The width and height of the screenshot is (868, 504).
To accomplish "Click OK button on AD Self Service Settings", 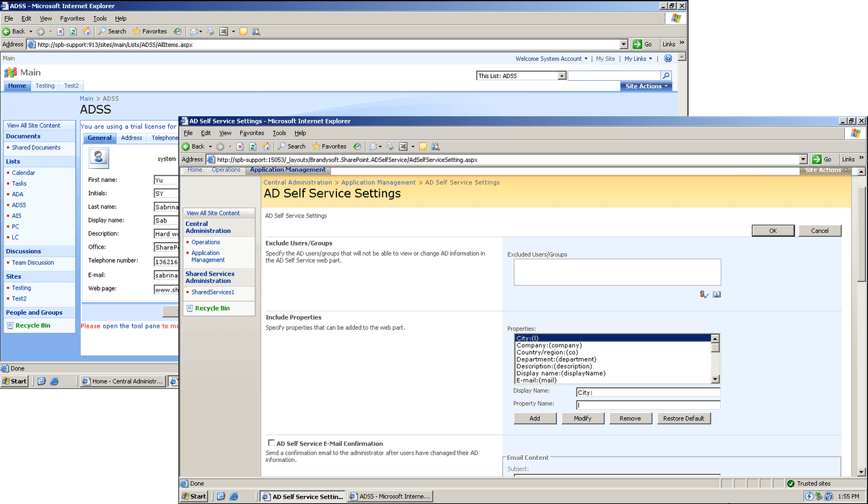I will 772,231.
